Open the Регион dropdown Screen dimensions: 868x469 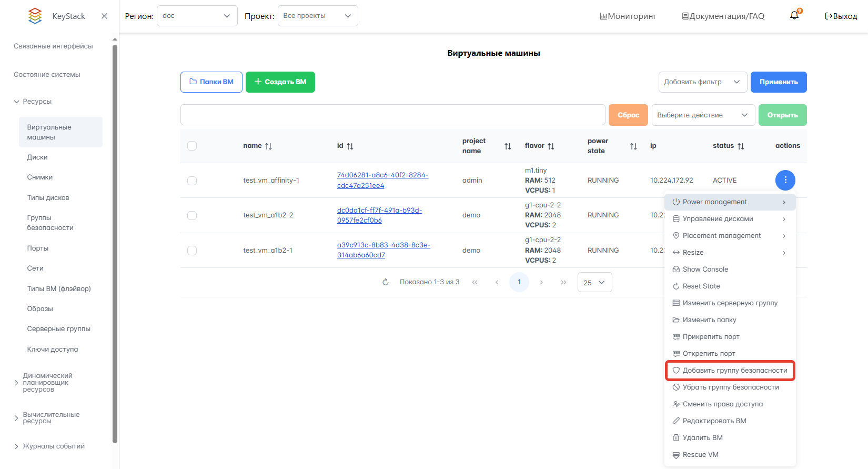[197, 16]
